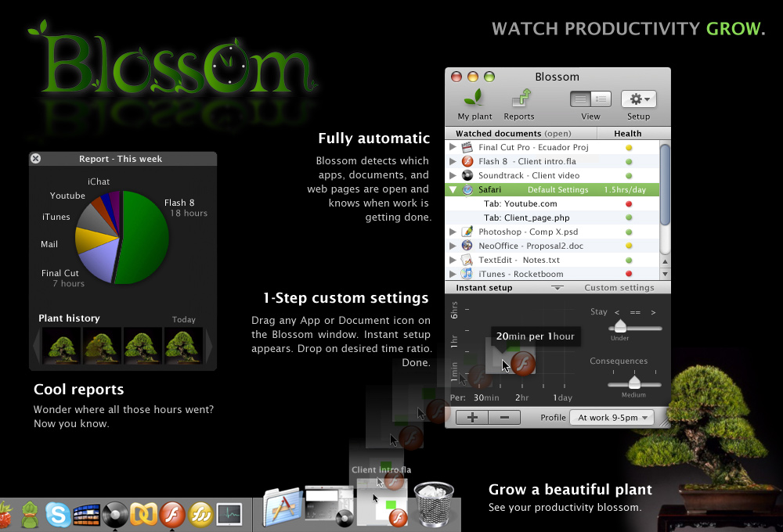Click the NeoOffice icon in the watched list
The height and width of the screenshot is (532, 783).
click(x=467, y=246)
